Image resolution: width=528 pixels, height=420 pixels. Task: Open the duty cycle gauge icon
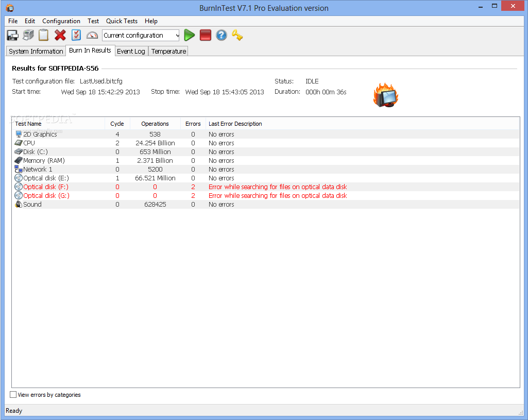[x=92, y=36]
